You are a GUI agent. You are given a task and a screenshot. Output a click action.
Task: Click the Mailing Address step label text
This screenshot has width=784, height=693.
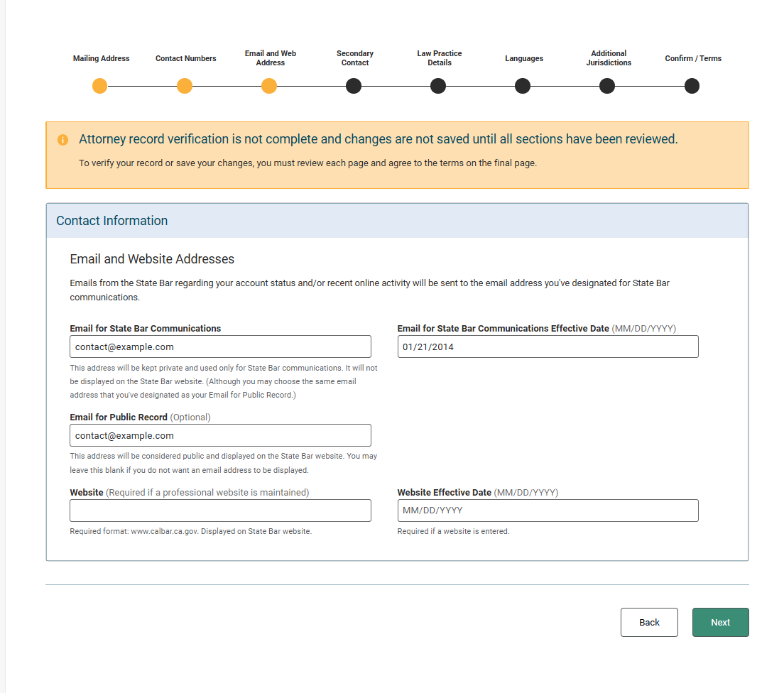point(101,58)
